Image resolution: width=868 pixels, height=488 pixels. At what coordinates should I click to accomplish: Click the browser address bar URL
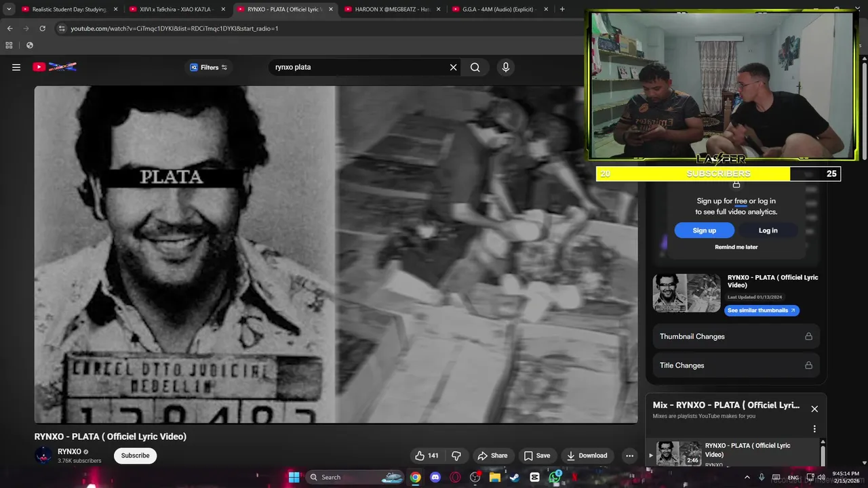pyautogui.click(x=174, y=28)
